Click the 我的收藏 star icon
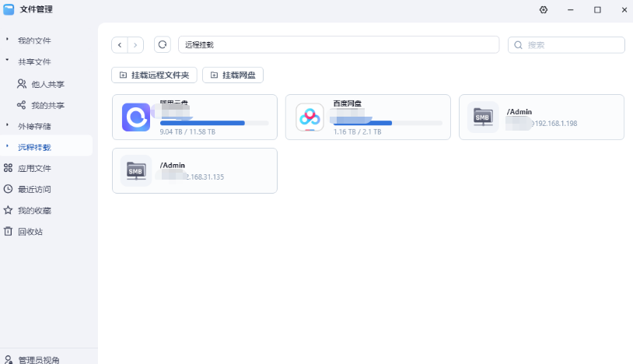The height and width of the screenshot is (364, 633). (x=8, y=210)
